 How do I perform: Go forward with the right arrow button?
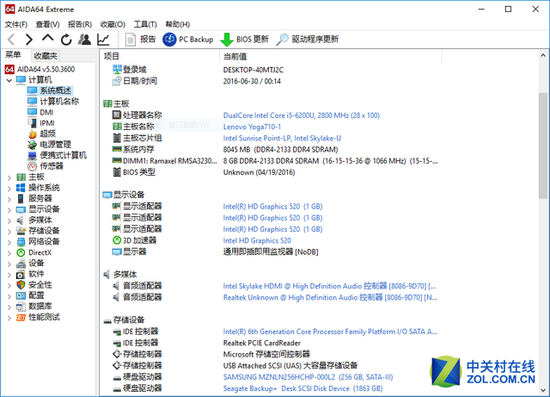(29, 39)
